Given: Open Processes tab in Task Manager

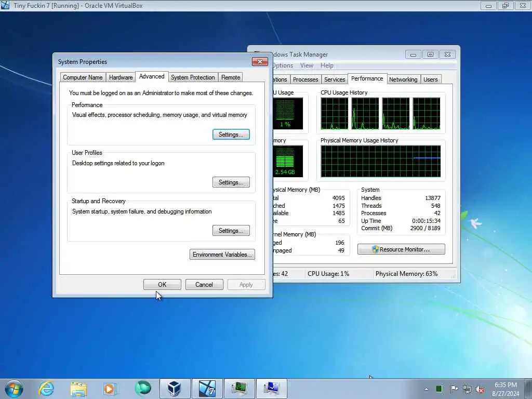Looking at the screenshot, I should 305,79.
